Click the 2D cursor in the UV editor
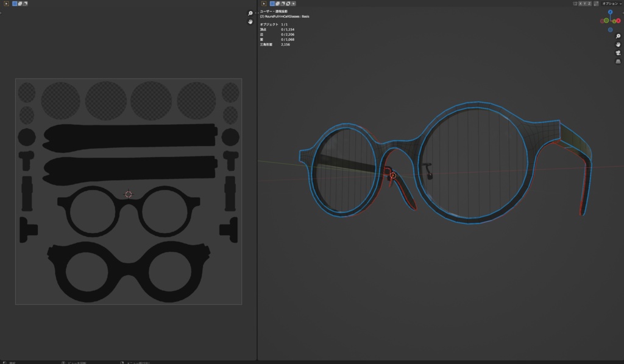The height and width of the screenshot is (364, 624). click(x=128, y=194)
